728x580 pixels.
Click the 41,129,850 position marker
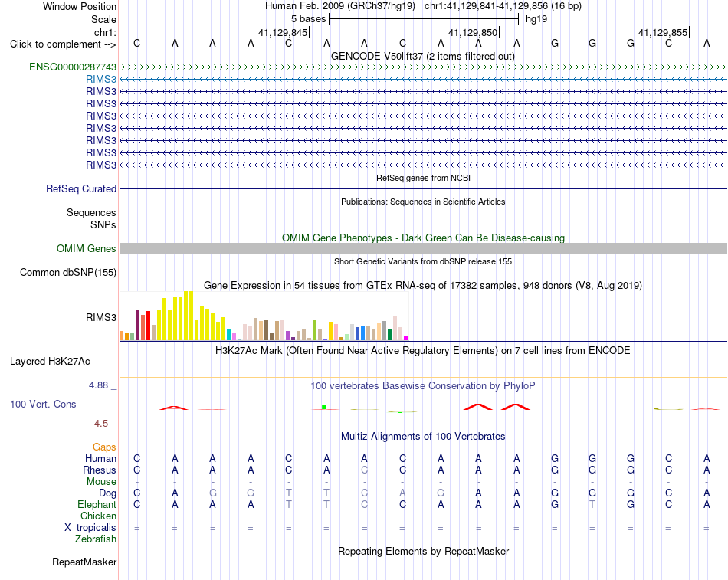[x=474, y=32]
